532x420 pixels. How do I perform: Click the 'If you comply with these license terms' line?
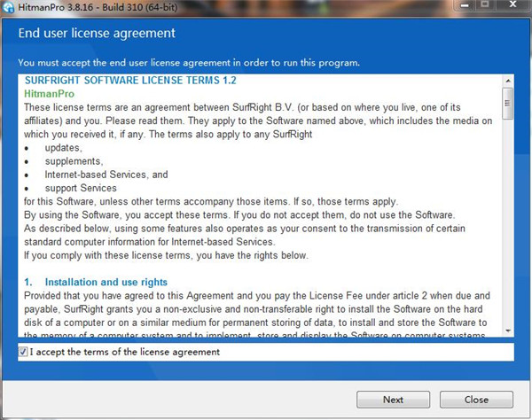pos(166,255)
